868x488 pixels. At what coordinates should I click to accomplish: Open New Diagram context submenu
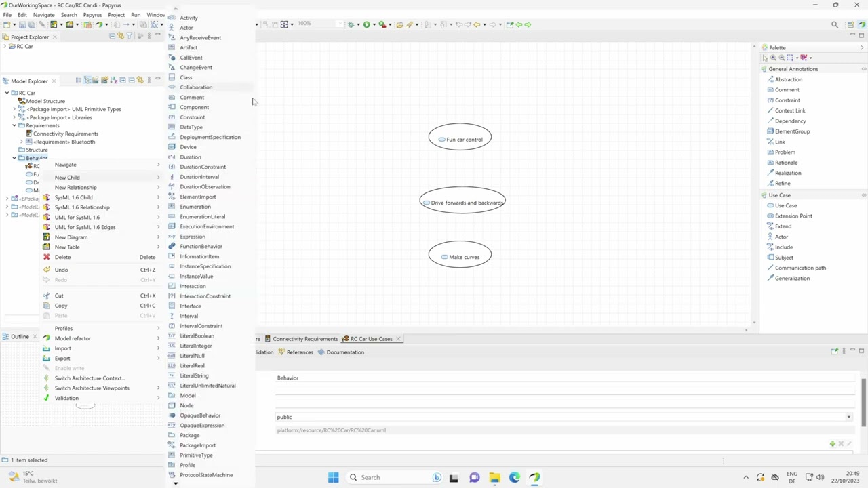point(103,237)
